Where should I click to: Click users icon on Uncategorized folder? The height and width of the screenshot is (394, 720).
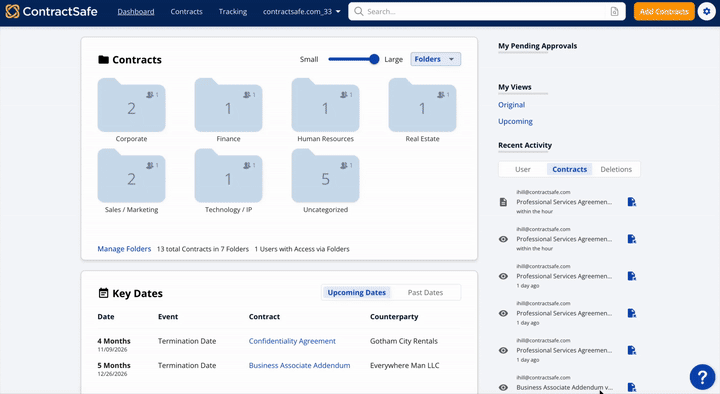pos(343,165)
